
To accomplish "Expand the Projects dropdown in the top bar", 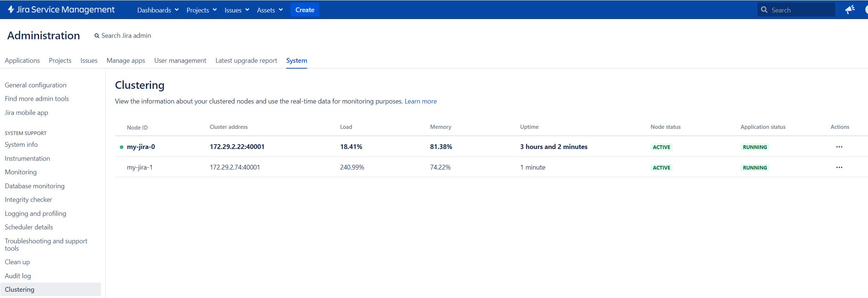I will coord(202,10).
